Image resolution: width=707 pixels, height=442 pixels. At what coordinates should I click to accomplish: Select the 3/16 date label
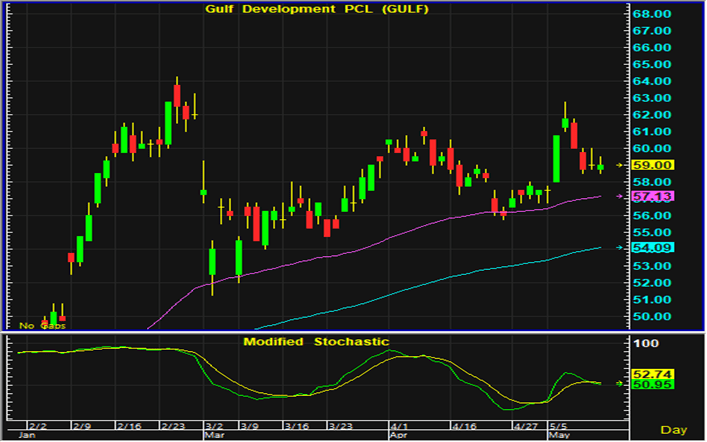tap(297, 426)
